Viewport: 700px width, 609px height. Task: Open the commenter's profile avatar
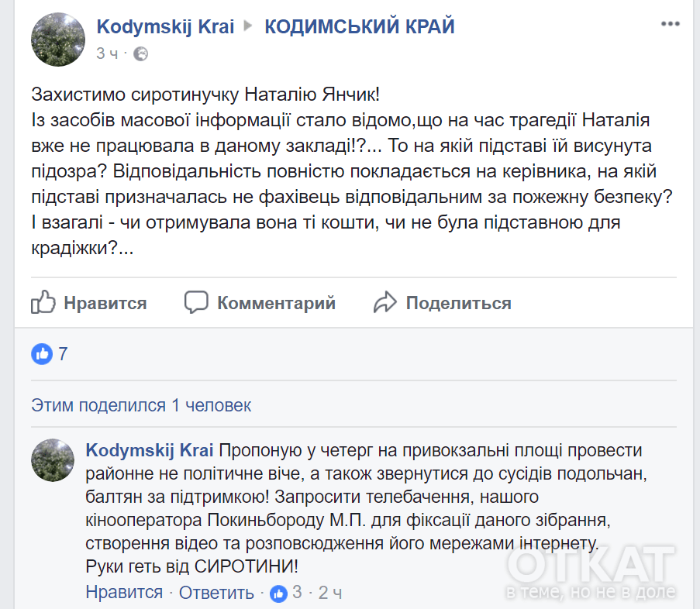(53, 459)
